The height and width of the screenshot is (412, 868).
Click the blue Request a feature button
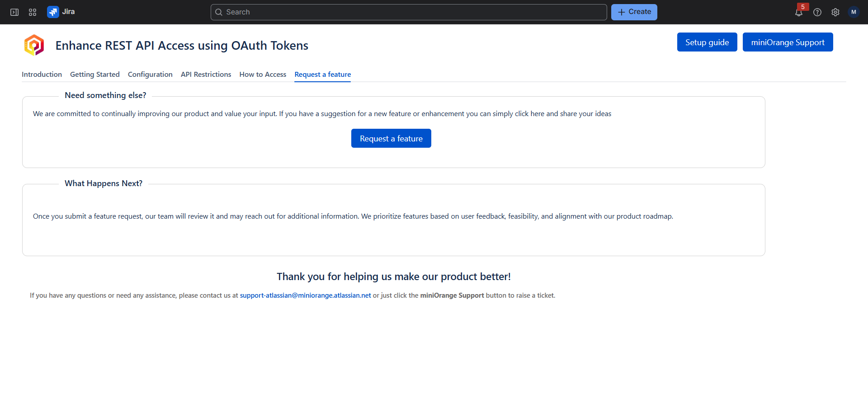tap(391, 138)
